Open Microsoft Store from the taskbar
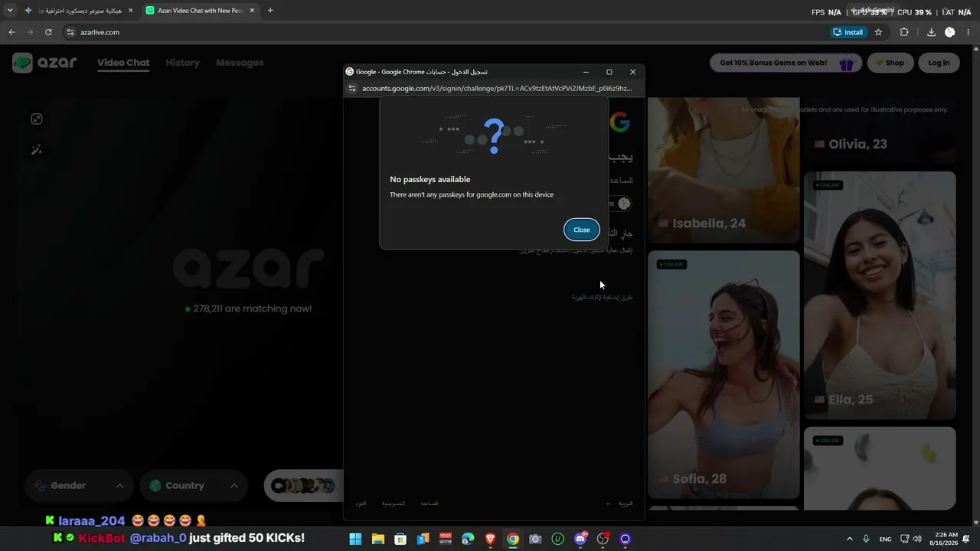 click(400, 539)
